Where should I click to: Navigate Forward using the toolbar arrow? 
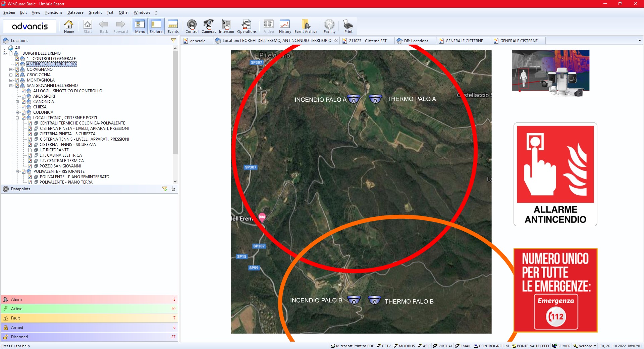click(x=120, y=27)
